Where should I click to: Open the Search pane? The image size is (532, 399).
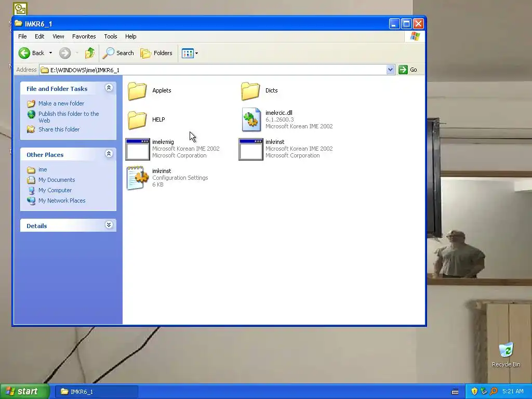click(118, 53)
